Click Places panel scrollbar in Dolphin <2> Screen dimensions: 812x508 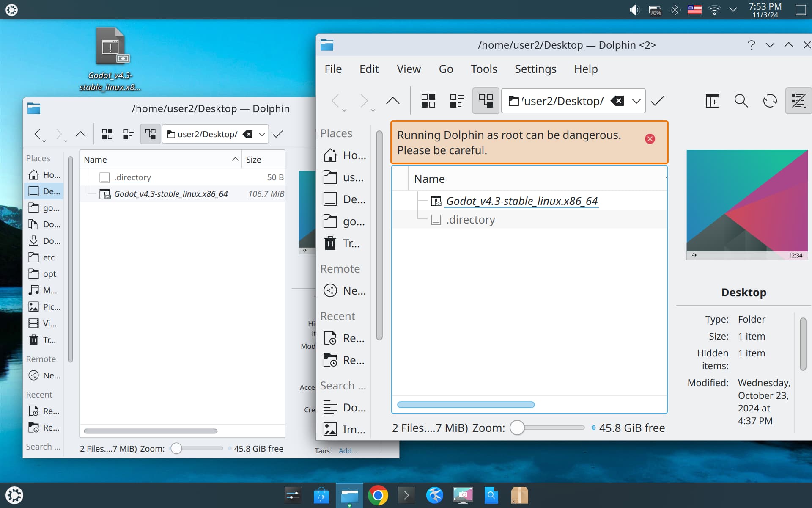(379, 235)
